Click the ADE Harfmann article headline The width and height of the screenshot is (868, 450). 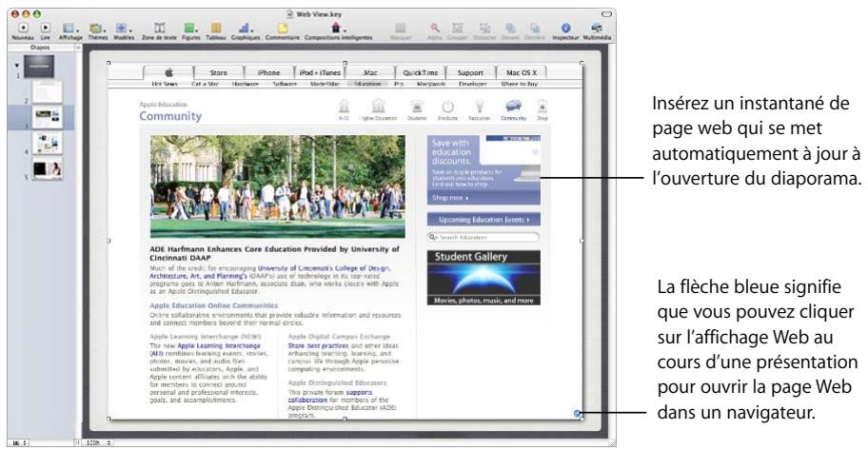(274, 253)
